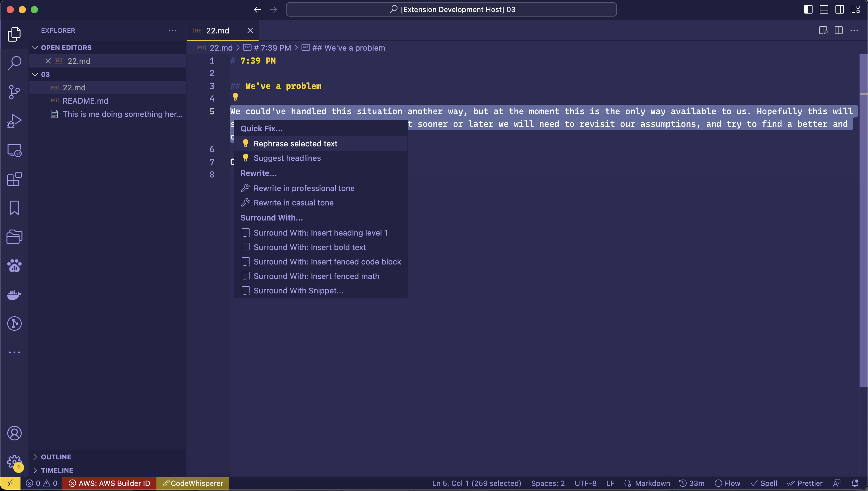Open notifications bell in status bar
Screen dimensions: 868x491
(855, 483)
